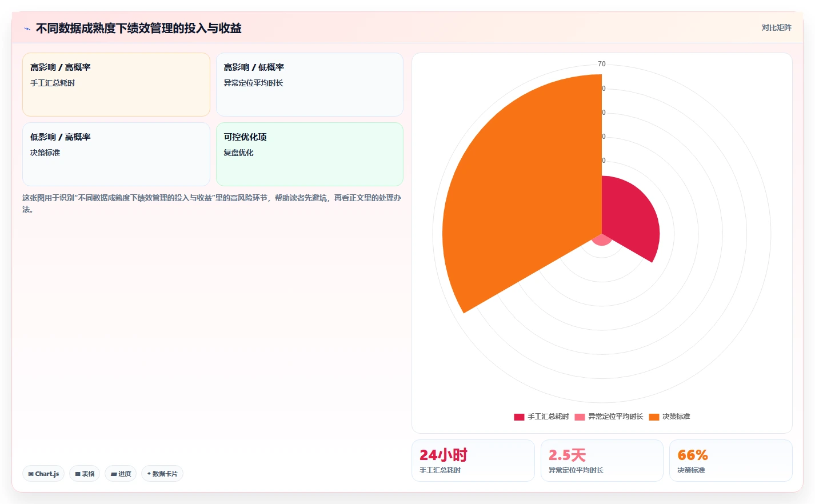Open the 可控优化项 green card
This screenshot has width=815, height=504.
310,154
